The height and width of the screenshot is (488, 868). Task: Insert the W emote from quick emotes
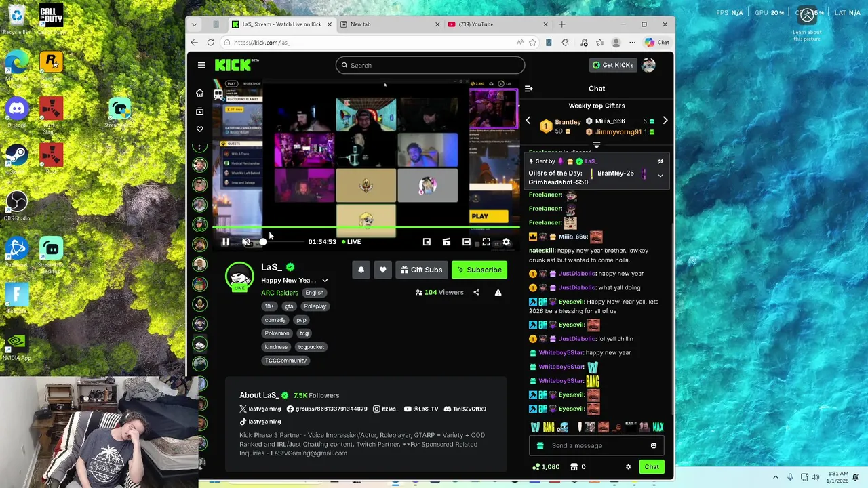coord(534,427)
